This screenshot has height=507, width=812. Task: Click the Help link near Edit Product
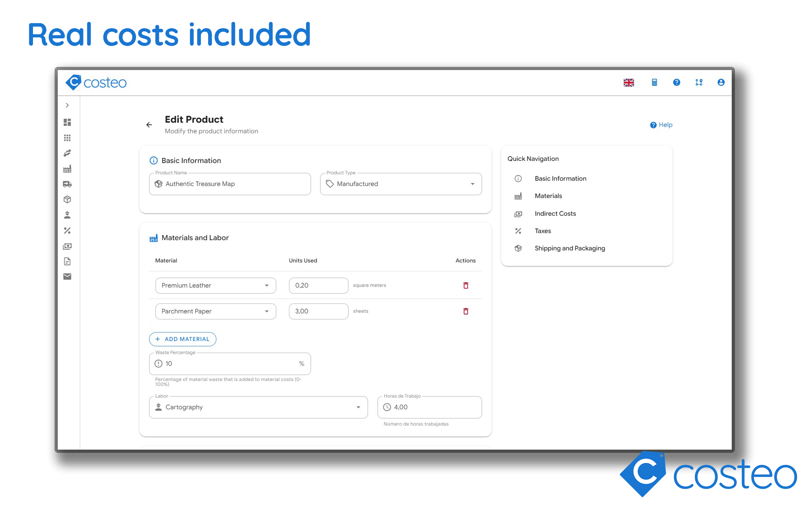point(661,125)
